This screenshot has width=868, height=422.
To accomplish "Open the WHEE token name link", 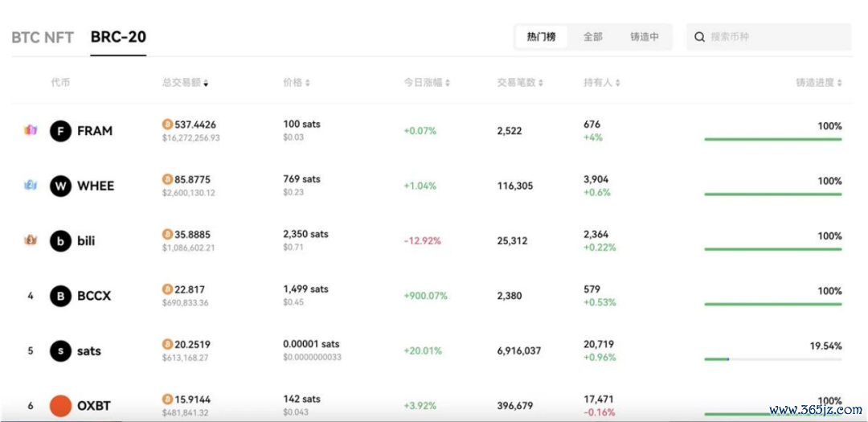I will tap(96, 186).
